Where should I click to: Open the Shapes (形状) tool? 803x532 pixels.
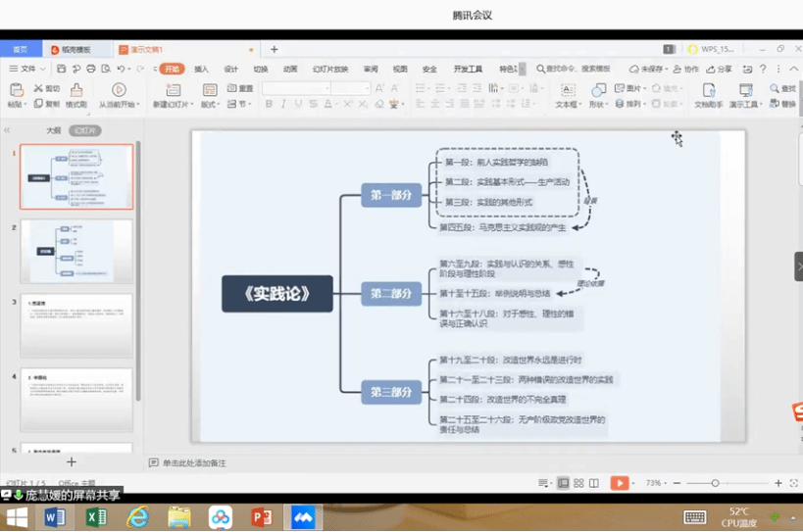click(x=597, y=94)
